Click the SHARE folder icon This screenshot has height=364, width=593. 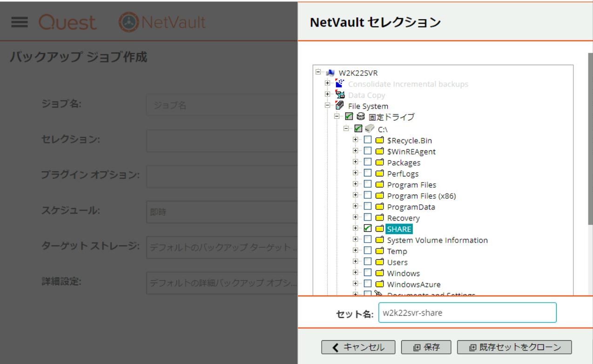pyautogui.click(x=379, y=229)
